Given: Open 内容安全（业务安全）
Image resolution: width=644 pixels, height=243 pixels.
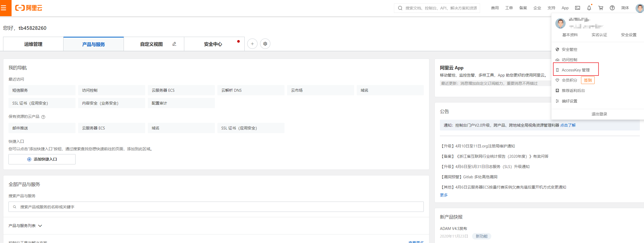Looking at the screenshot, I should pos(112,103).
